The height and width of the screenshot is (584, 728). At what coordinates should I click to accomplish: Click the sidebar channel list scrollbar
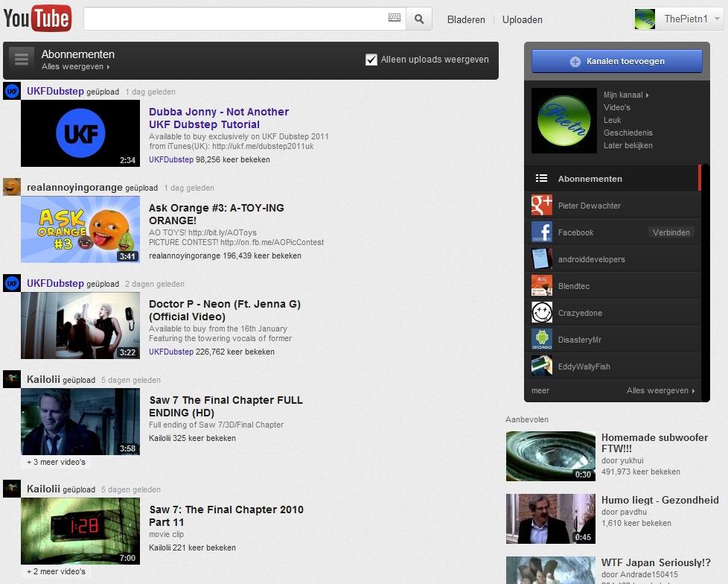pyautogui.click(x=705, y=283)
